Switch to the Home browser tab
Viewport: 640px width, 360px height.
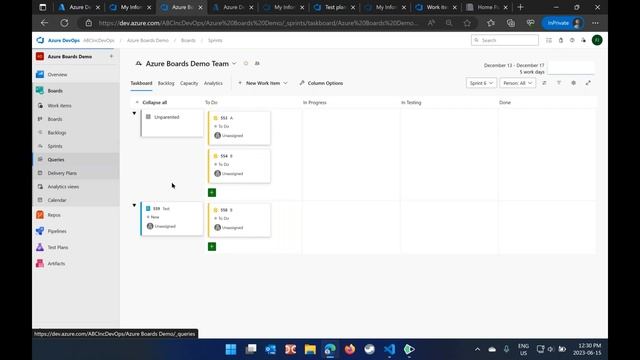pyautogui.click(x=487, y=7)
